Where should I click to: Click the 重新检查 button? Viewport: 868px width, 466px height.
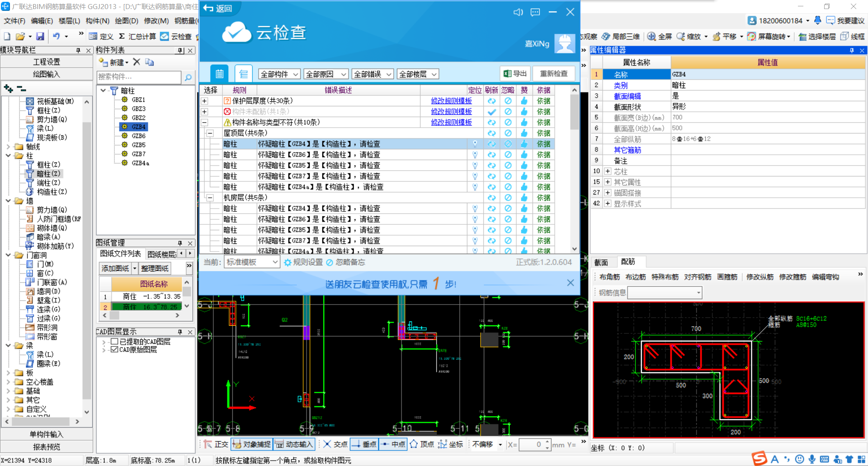click(x=554, y=73)
